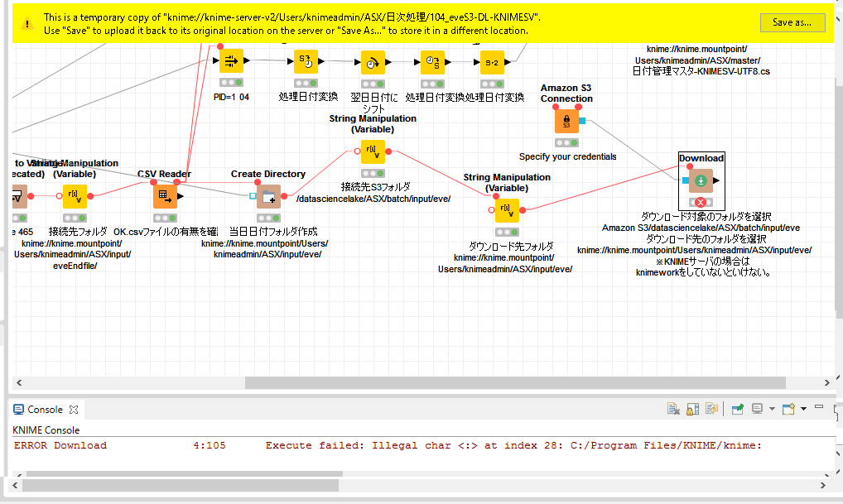
Task: Click the OK.csvファイルの有無を確 node description
Action: (166, 232)
